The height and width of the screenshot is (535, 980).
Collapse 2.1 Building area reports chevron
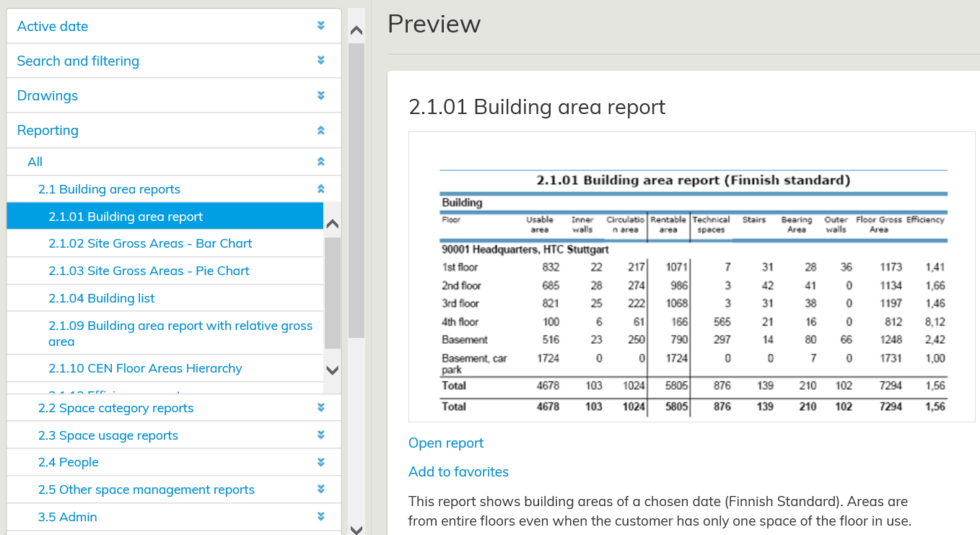tap(321, 189)
